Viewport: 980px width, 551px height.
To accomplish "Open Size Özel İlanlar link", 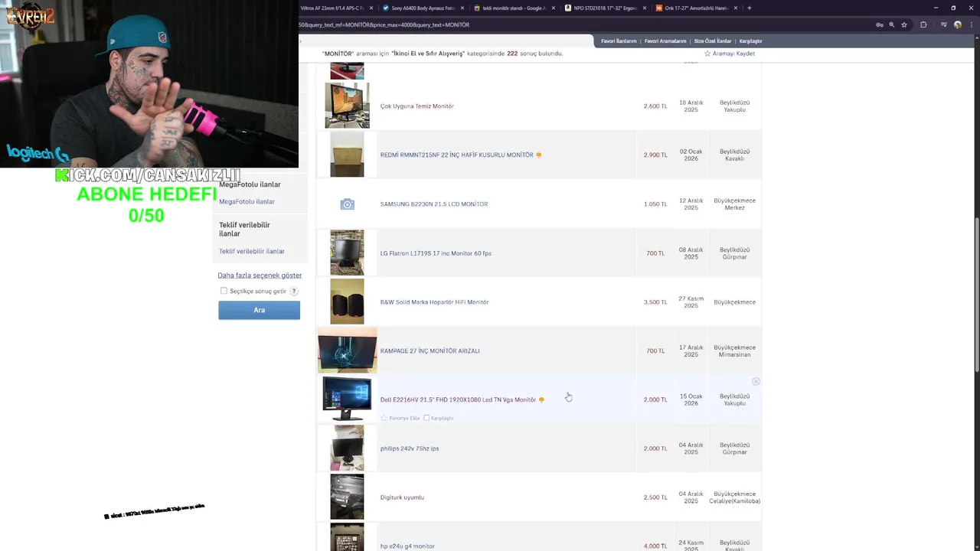I will [x=713, y=41].
